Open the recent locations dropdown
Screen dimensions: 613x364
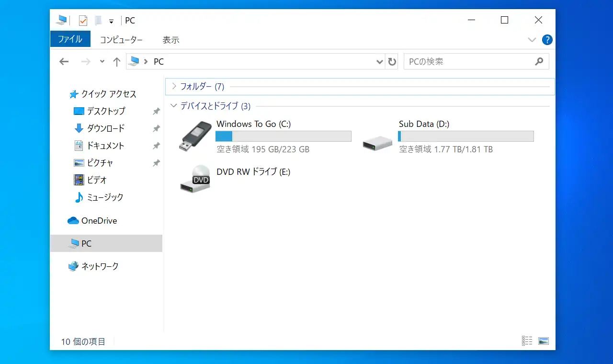[102, 61]
